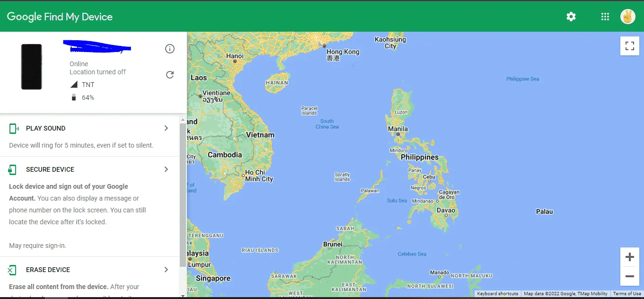644x299 pixels.
Task: Show device info icon
Action: [x=170, y=49]
